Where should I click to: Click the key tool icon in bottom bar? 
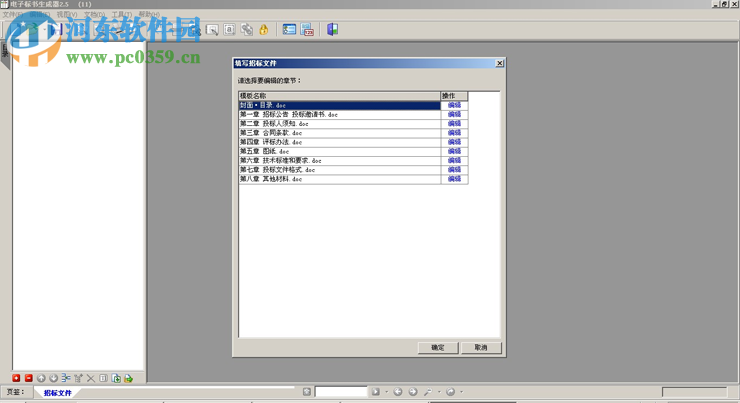click(x=428, y=392)
